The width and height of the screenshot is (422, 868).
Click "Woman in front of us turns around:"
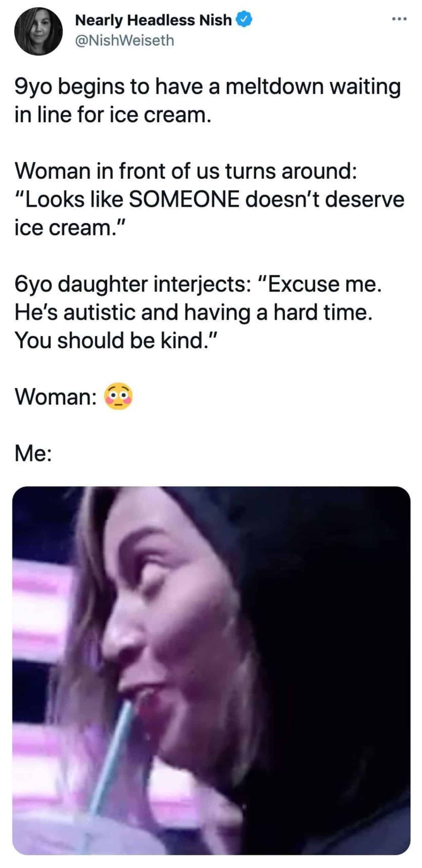(x=186, y=171)
